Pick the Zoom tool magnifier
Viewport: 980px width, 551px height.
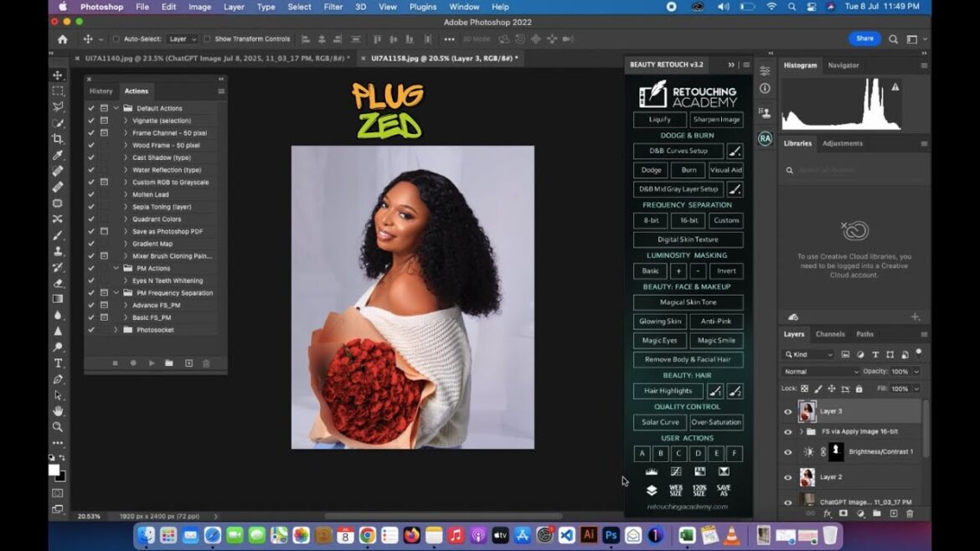[58, 427]
